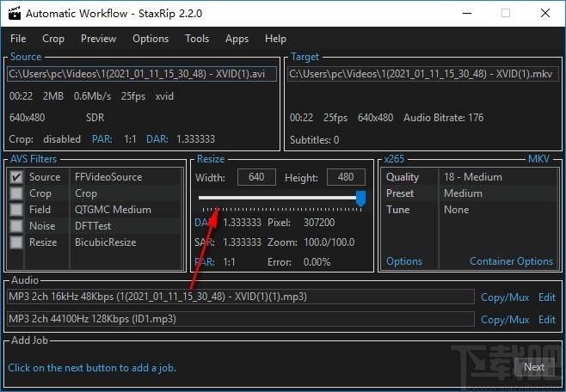Click the ID1.mp3 audio track field
The height and width of the screenshot is (392, 566).
pos(241,319)
